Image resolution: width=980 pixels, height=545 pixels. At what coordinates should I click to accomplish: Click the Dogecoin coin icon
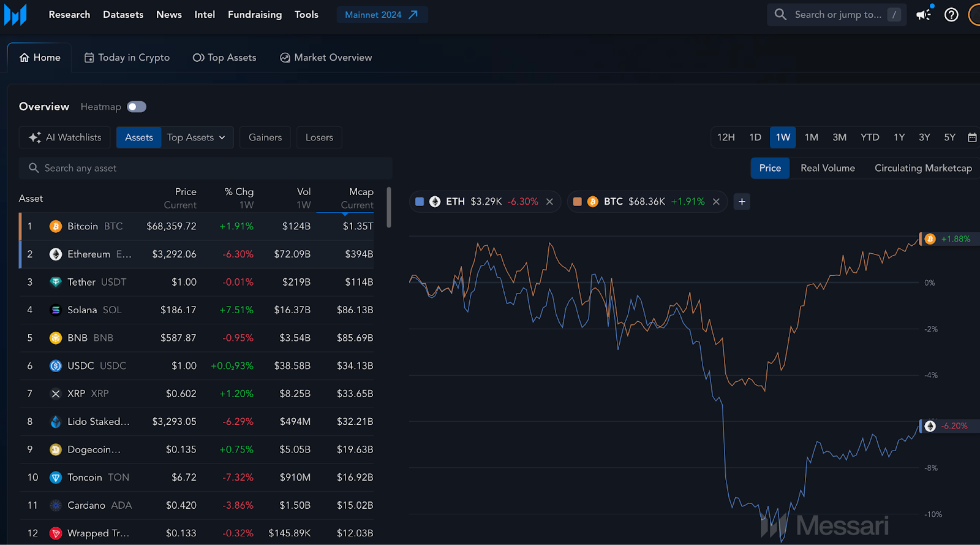(x=56, y=449)
